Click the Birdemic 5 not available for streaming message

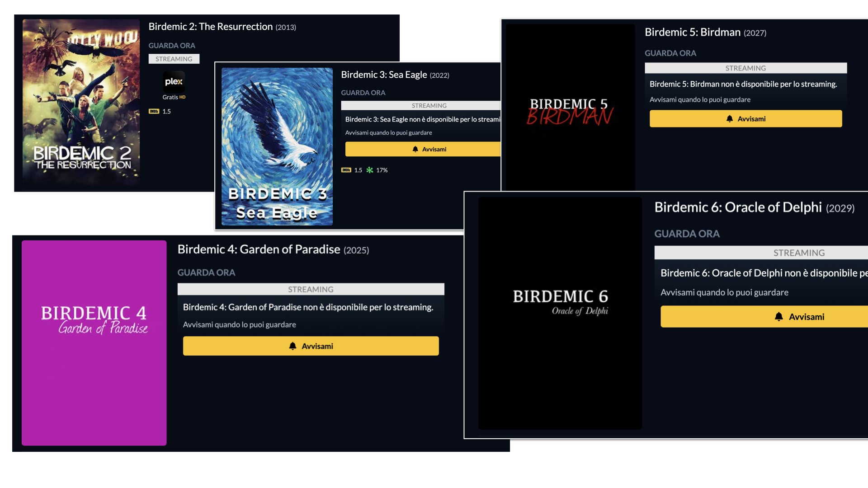[x=743, y=84]
